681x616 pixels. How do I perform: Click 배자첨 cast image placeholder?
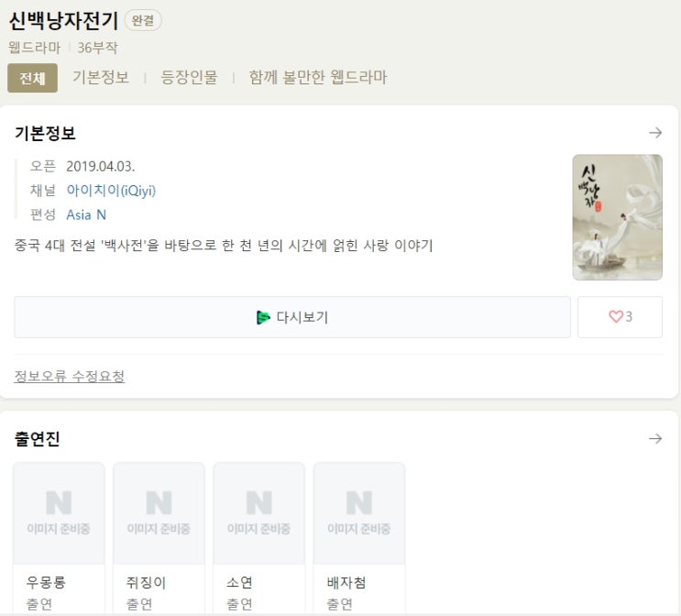click(x=359, y=513)
